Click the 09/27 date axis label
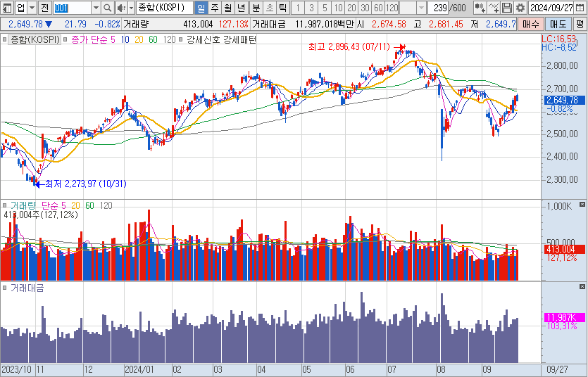The height and width of the screenshot is (377, 588). coord(557,369)
